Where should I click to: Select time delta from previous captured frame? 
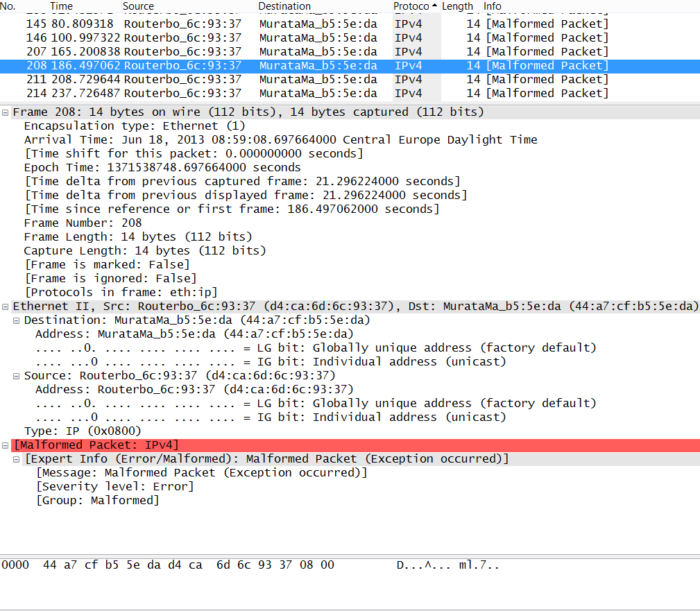point(242,181)
